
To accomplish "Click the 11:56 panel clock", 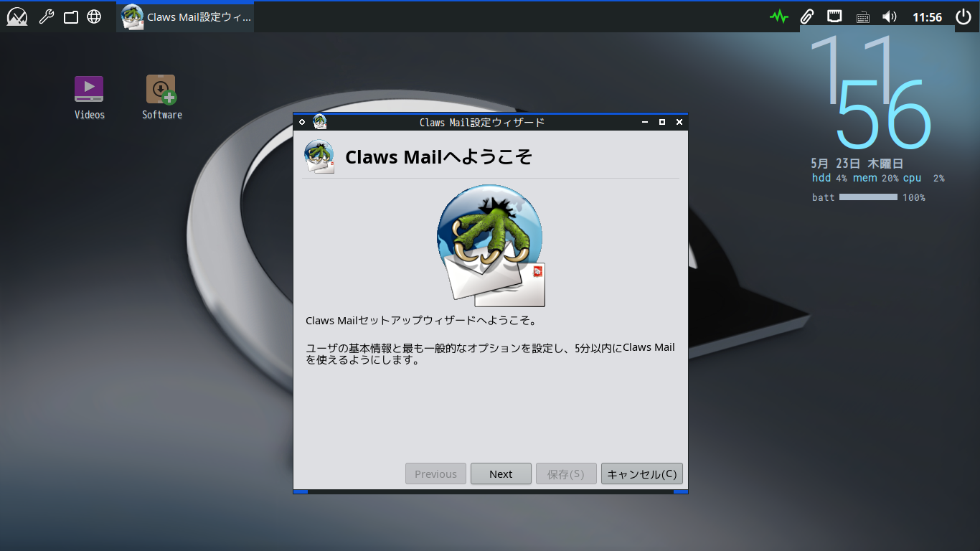I will click(x=927, y=17).
